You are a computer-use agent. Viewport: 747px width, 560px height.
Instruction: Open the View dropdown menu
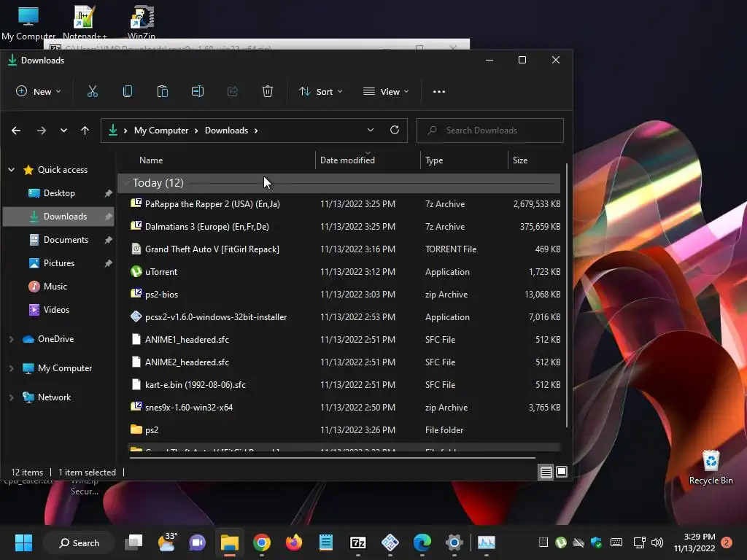pos(386,91)
